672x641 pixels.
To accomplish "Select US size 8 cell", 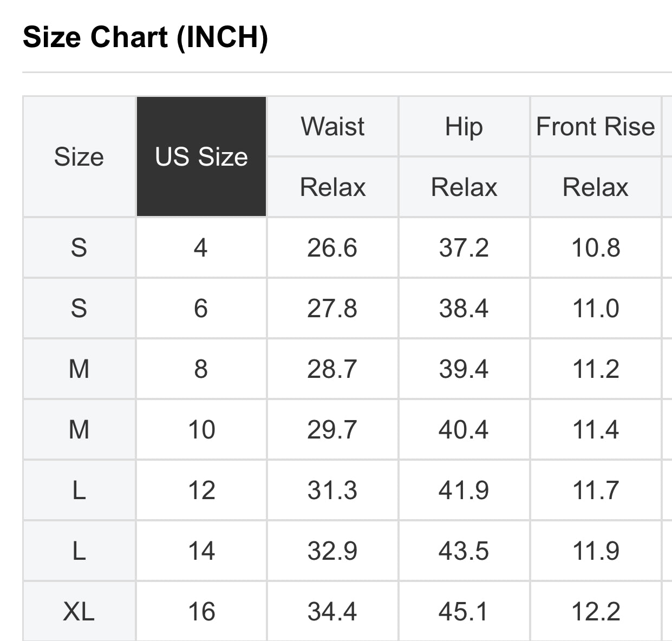I will [x=201, y=369].
